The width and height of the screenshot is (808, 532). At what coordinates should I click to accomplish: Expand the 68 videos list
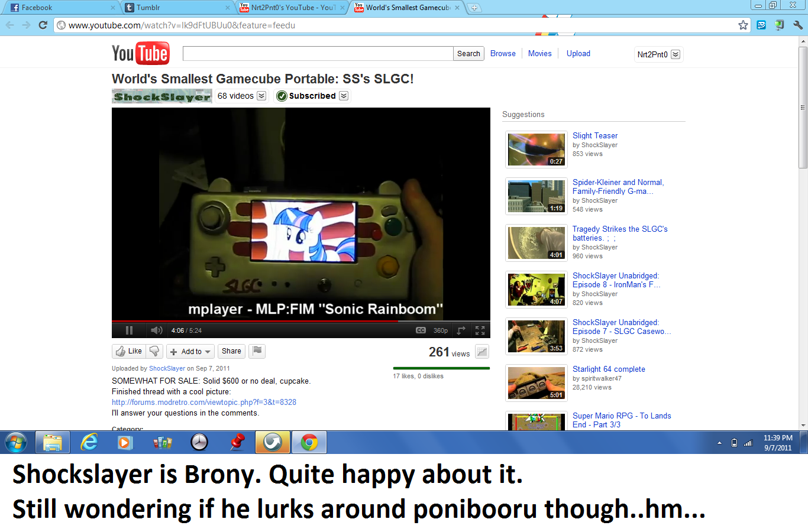click(x=241, y=96)
